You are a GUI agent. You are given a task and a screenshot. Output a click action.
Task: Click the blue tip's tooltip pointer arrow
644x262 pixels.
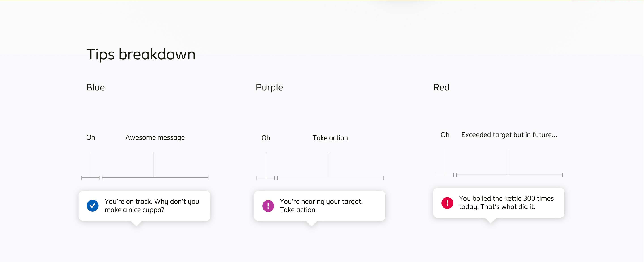pos(136,223)
